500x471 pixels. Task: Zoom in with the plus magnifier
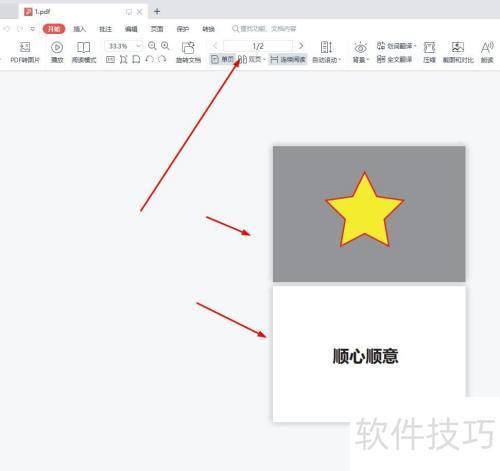pos(165,46)
